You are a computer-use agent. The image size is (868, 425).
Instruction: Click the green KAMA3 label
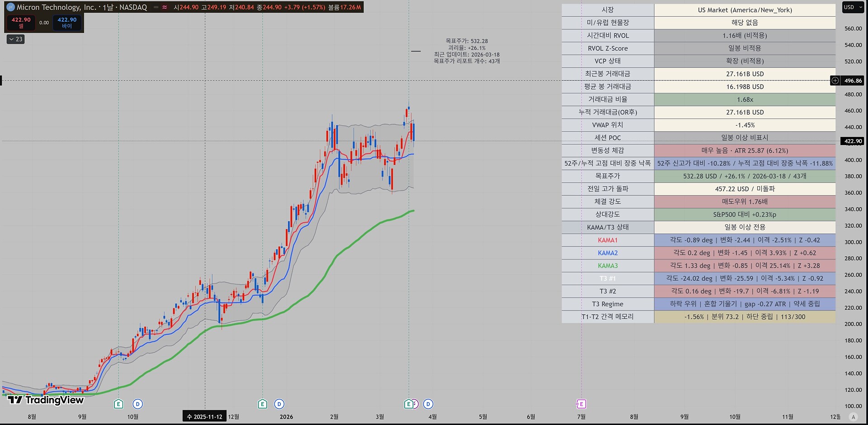pos(608,266)
